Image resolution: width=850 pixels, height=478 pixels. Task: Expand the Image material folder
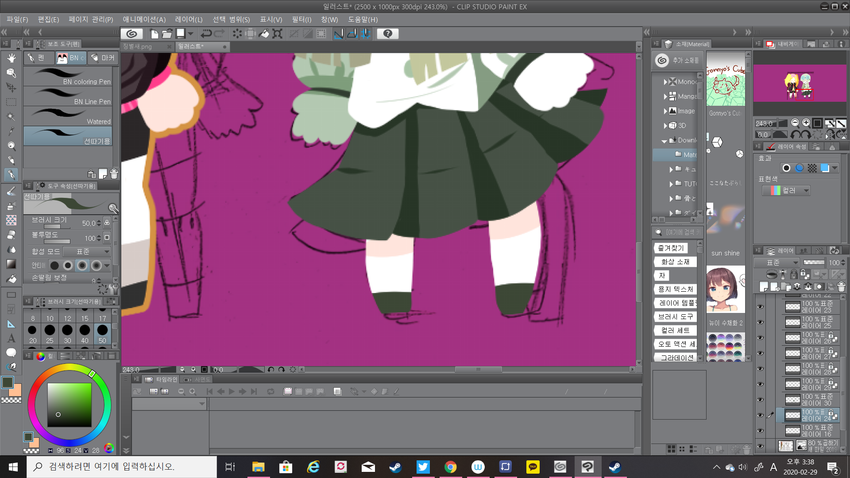[665, 111]
